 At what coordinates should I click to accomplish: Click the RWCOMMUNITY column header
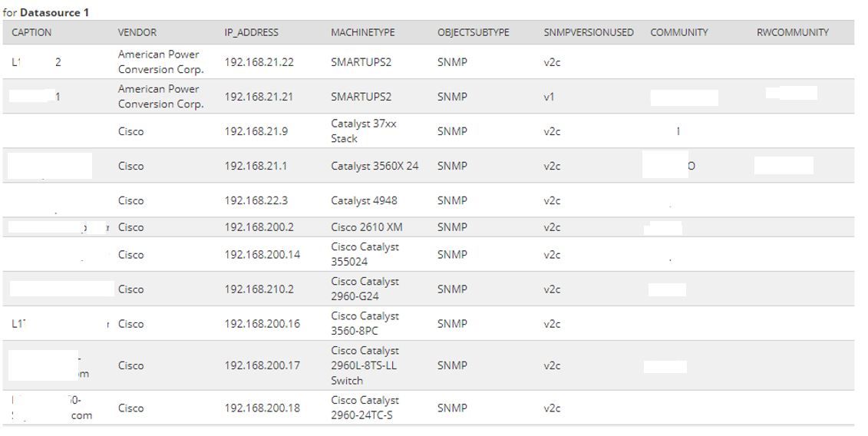coord(792,32)
